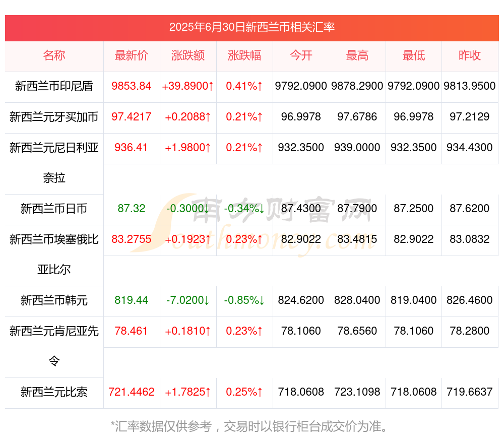Click the change amount +0.1923↑
Screen dimensions: 504x442
(x=188, y=239)
